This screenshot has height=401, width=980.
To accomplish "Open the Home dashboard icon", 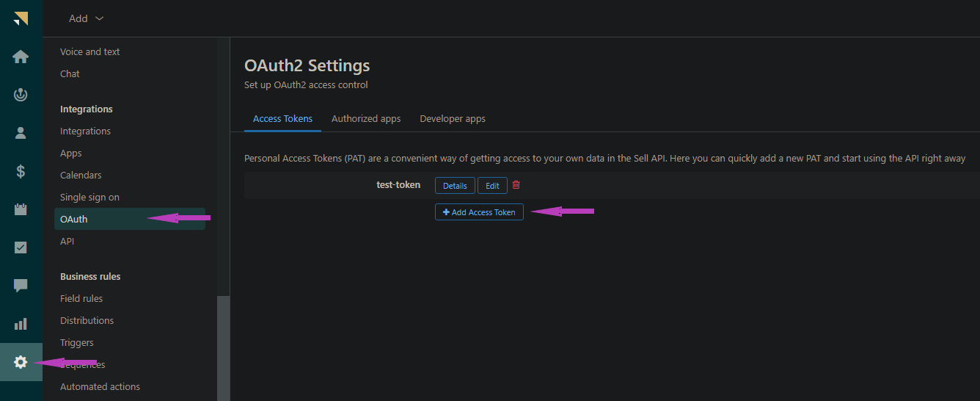I will coord(21,57).
